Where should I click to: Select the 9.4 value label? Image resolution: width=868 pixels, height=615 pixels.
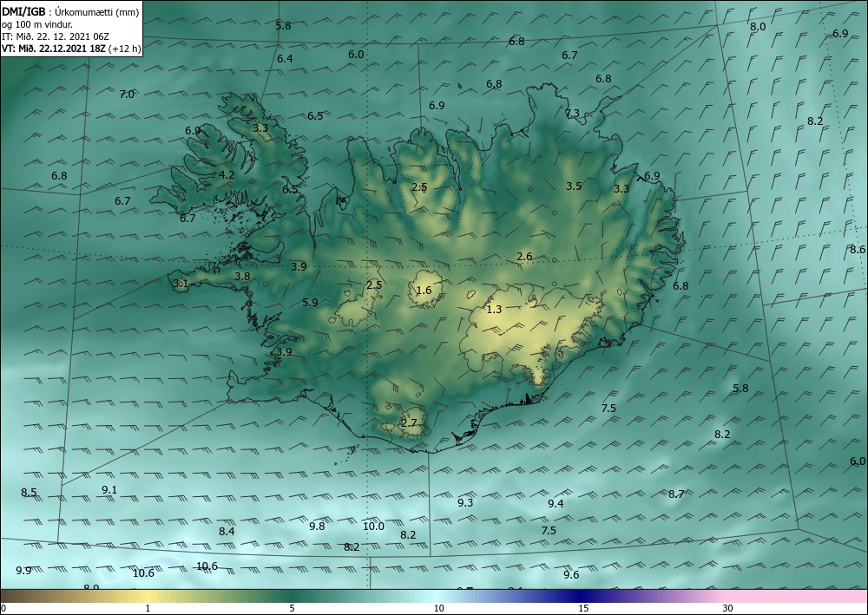[556, 504]
